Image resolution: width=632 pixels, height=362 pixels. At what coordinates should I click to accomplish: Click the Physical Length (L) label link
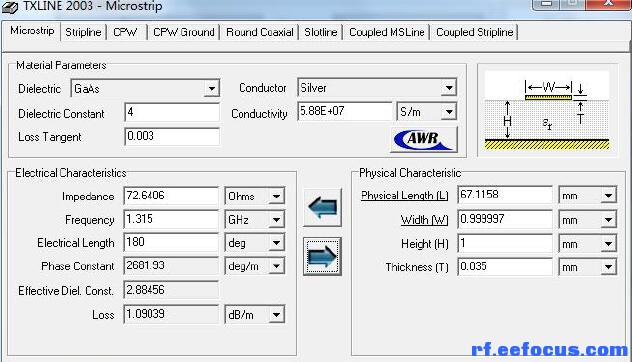pos(404,196)
